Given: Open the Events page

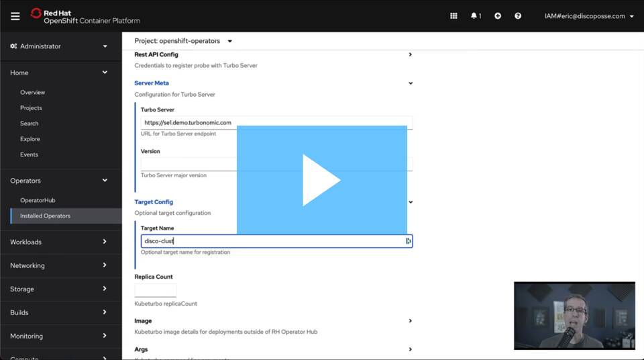Looking at the screenshot, I should click(x=29, y=154).
